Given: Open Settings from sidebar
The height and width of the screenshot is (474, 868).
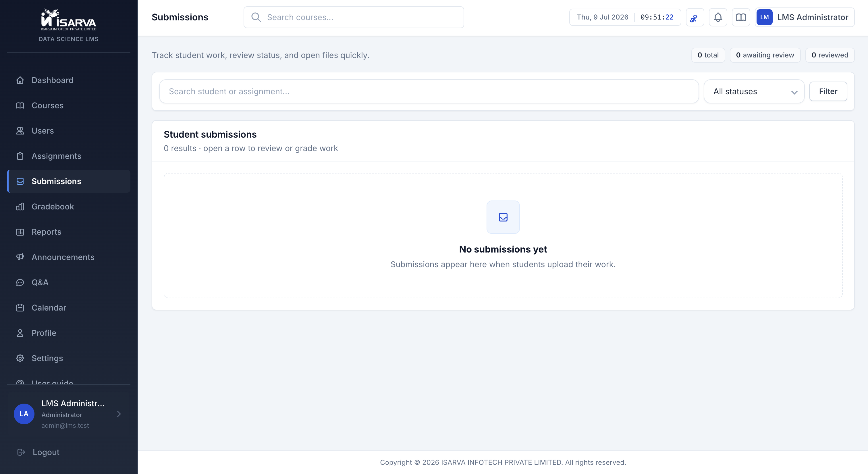Looking at the screenshot, I should 69,358.
